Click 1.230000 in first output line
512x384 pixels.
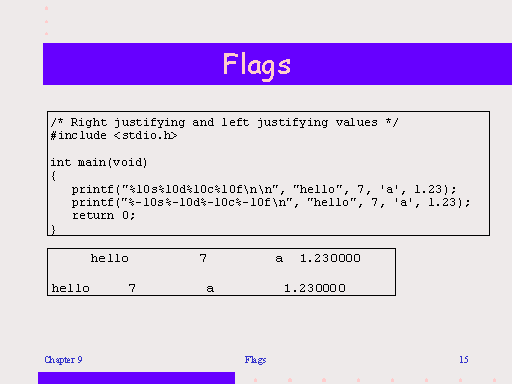tap(330, 258)
